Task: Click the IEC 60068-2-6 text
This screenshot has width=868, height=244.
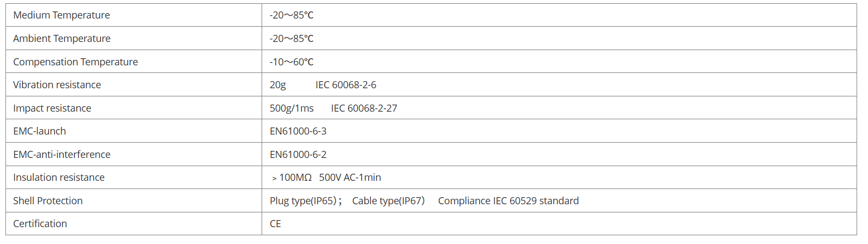Action: (346, 85)
